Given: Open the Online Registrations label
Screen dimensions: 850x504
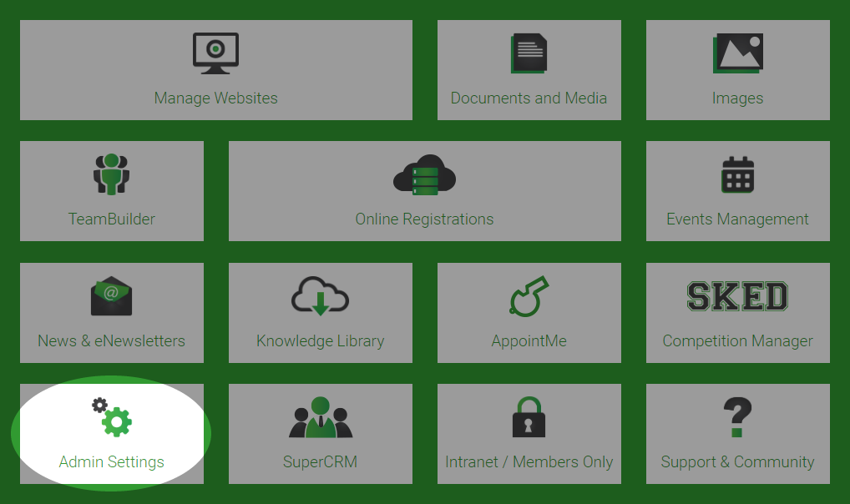Looking at the screenshot, I should (x=424, y=219).
